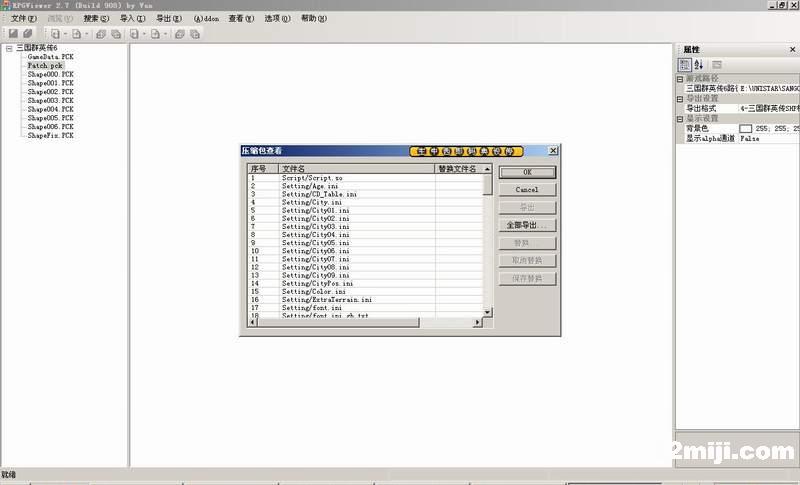Select Shape003.PCK in the tree
Screen dimensions: 800x485
pos(51,100)
